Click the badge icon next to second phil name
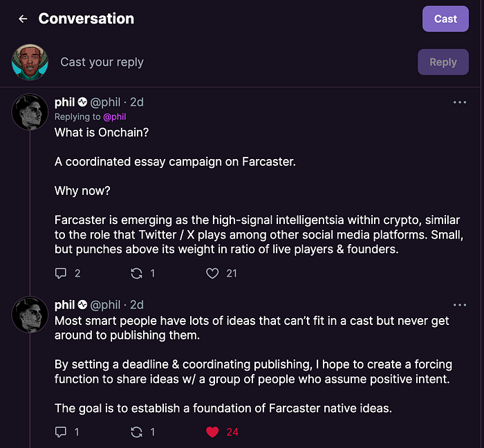This screenshot has height=448, width=484. [x=82, y=304]
